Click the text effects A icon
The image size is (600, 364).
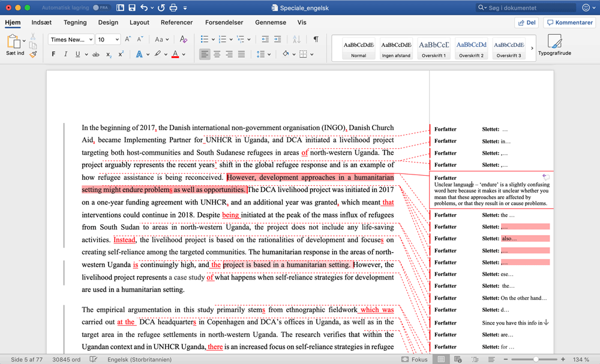point(139,55)
